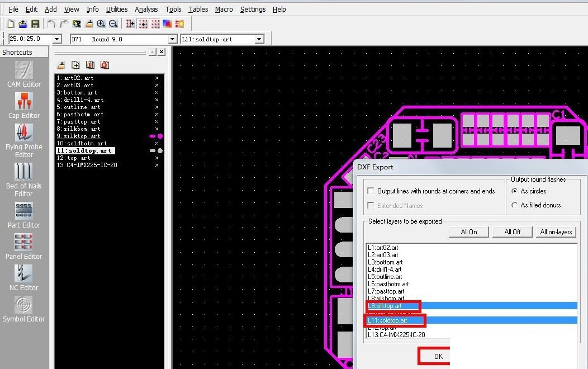Click the zoom window toolbar icon

coord(77,24)
